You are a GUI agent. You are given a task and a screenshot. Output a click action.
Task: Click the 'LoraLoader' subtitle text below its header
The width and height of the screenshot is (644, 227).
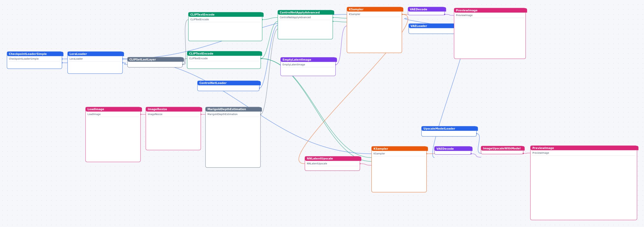point(76,59)
